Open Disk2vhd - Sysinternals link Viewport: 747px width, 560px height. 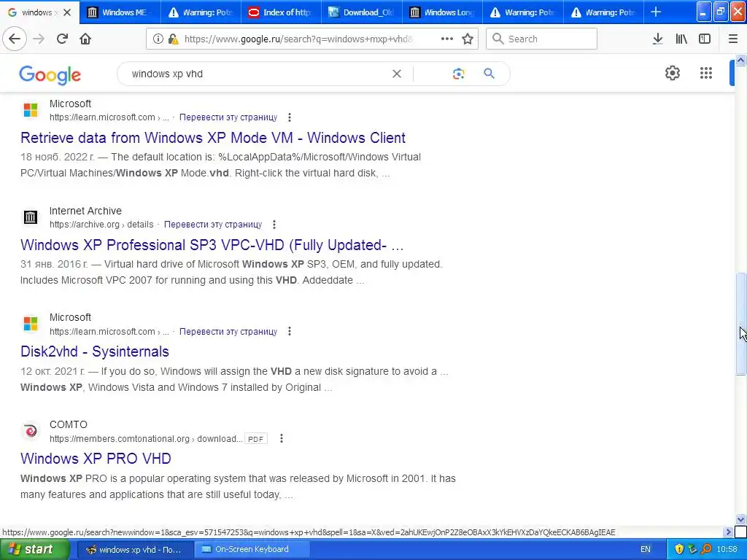95,351
